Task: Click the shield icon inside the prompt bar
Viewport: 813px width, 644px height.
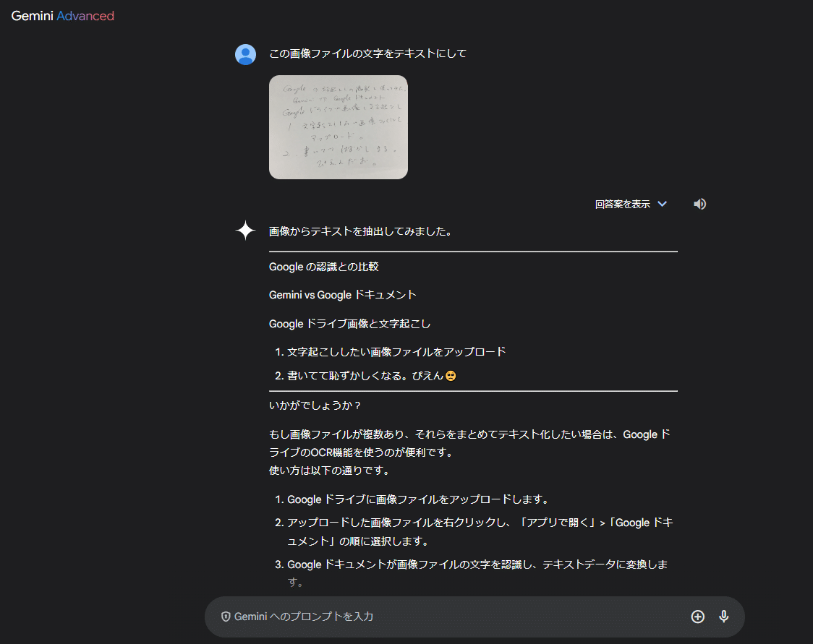Action: click(226, 617)
